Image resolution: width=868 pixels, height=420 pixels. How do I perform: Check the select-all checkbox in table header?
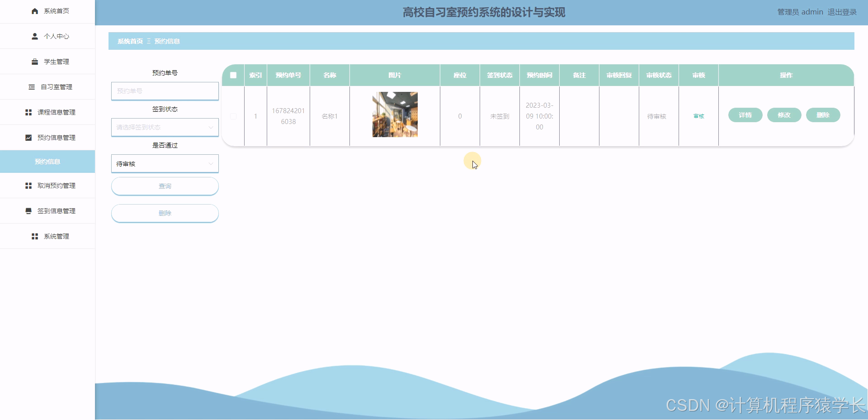(233, 75)
